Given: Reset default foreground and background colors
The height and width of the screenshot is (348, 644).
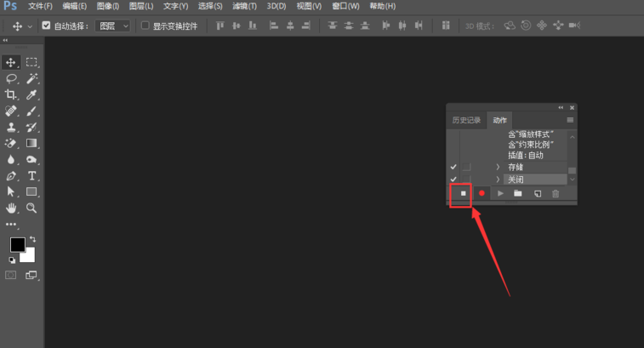Looking at the screenshot, I should (x=12, y=260).
